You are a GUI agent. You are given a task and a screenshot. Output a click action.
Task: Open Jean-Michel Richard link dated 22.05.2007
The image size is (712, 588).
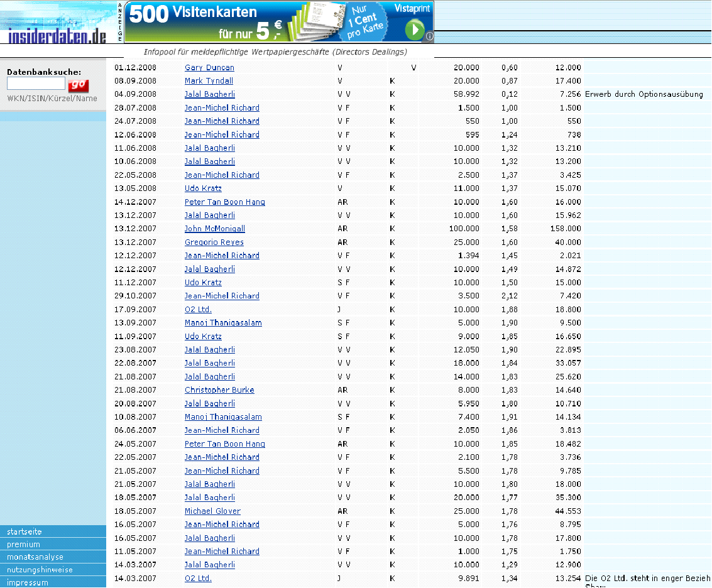(x=222, y=457)
